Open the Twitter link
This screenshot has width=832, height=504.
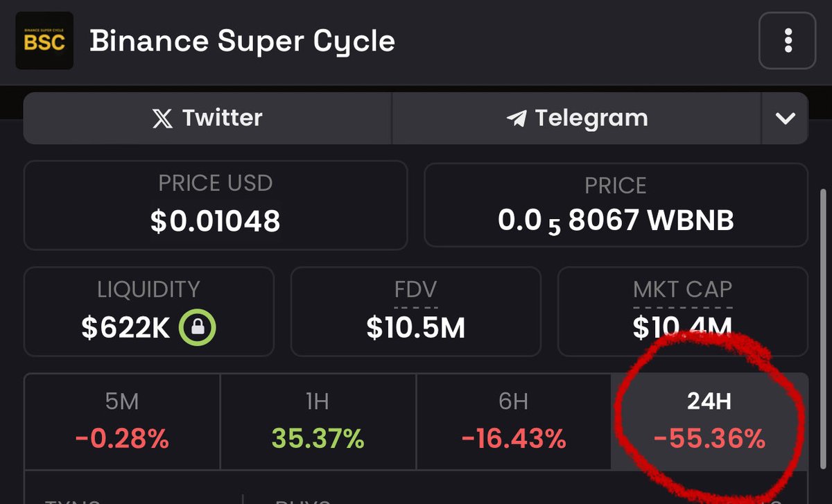(208, 119)
